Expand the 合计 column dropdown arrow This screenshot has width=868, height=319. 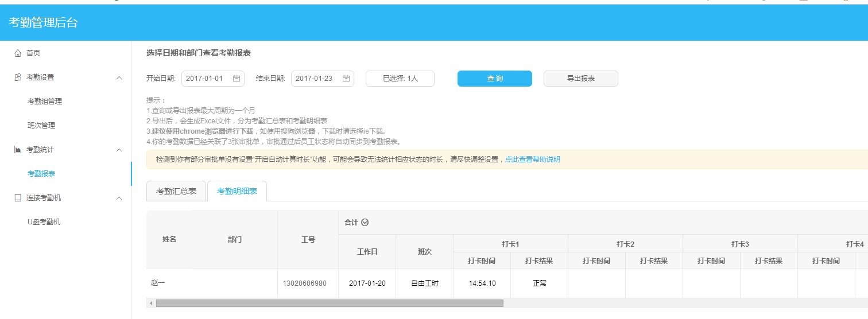(x=365, y=223)
